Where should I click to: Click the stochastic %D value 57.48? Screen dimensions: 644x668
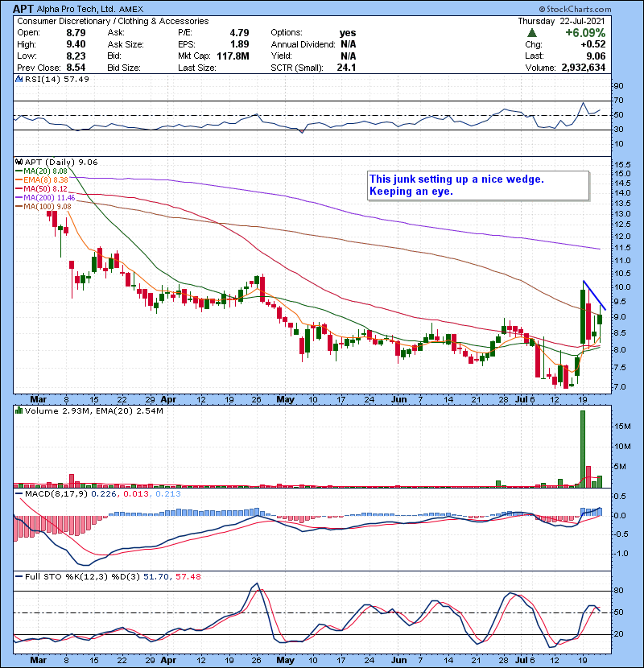click(188, 577)
